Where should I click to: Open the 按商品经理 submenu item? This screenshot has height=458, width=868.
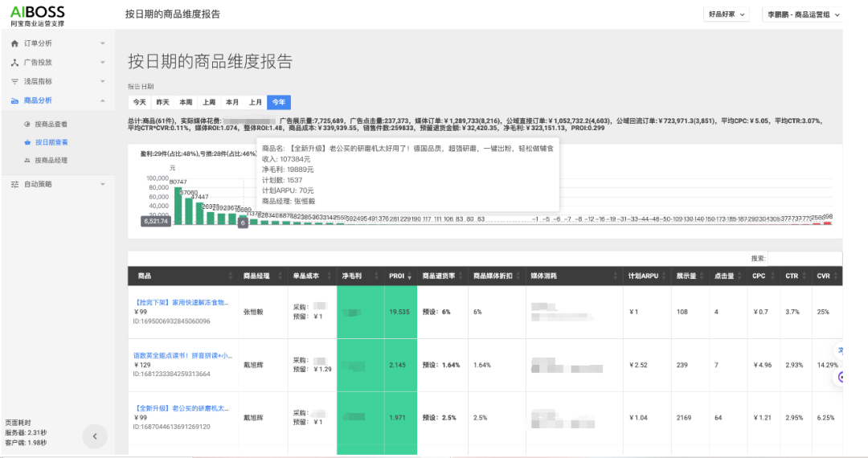coord(51,162)
